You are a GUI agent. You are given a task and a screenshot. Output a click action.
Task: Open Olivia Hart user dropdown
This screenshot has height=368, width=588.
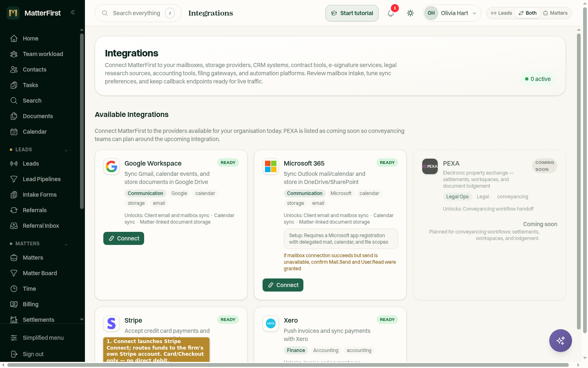coord(452,13)
